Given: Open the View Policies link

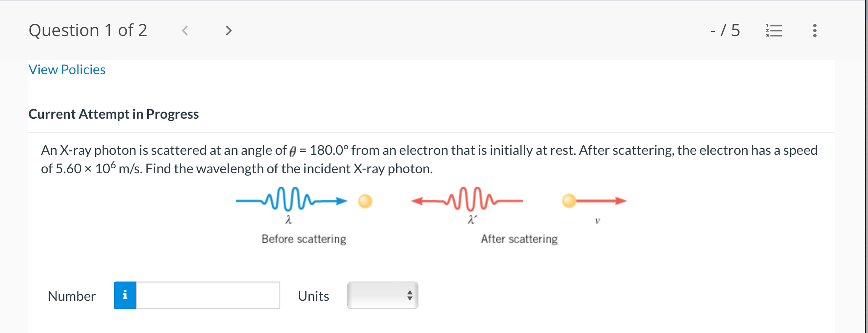Looking at the screenshot, I should (x=67, y=69).
